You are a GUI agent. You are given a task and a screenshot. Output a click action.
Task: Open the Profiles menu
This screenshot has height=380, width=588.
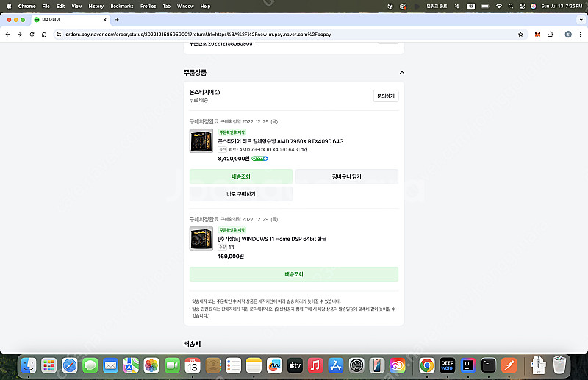148,6
